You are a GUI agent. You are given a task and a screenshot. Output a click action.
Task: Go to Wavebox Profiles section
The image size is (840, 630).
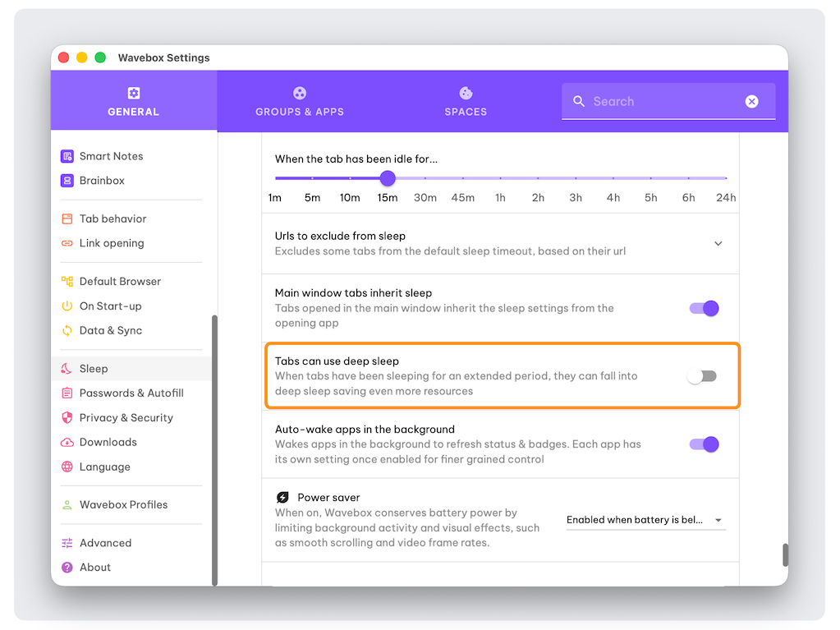pos(123,504)
